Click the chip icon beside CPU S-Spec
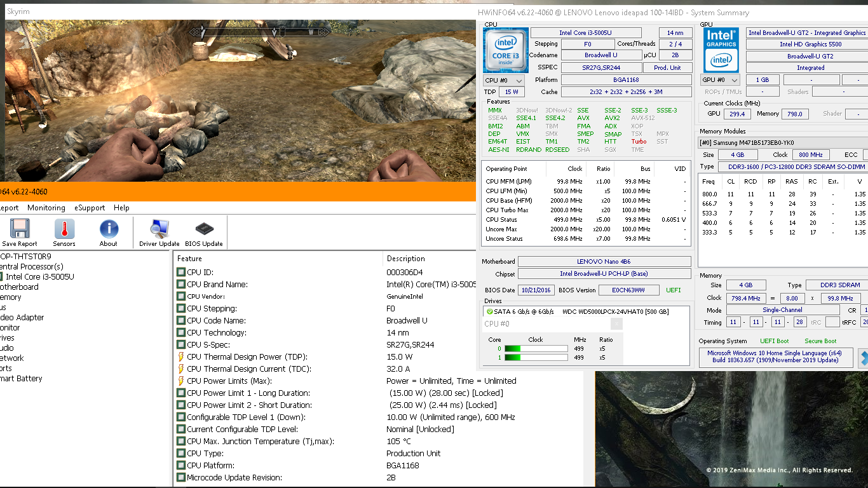Image resolution: width=868 pixels, height=488 pixels. click(x=181, y=345)
